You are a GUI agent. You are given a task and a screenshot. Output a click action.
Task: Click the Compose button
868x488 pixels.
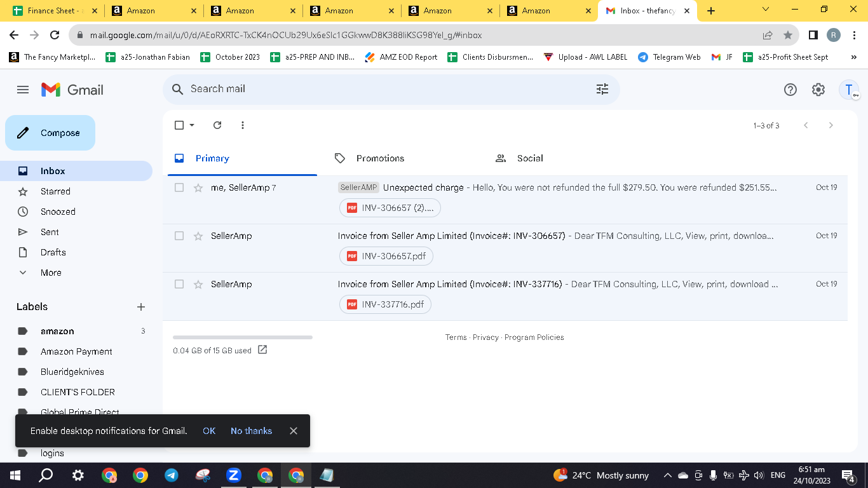pyautogui.click(x=50, y=133)
